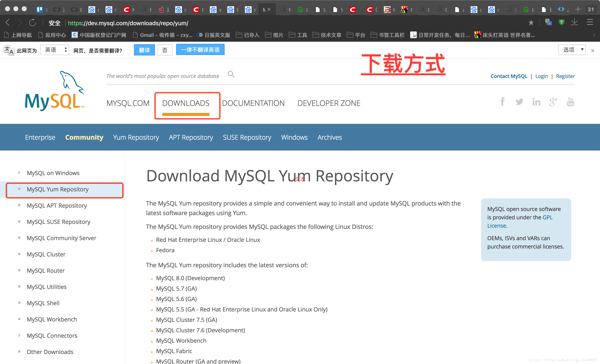This screenshot has height=364, width=600.
Task: Open MySQL APT Repository in the sidebar
Action: point(57,206)
